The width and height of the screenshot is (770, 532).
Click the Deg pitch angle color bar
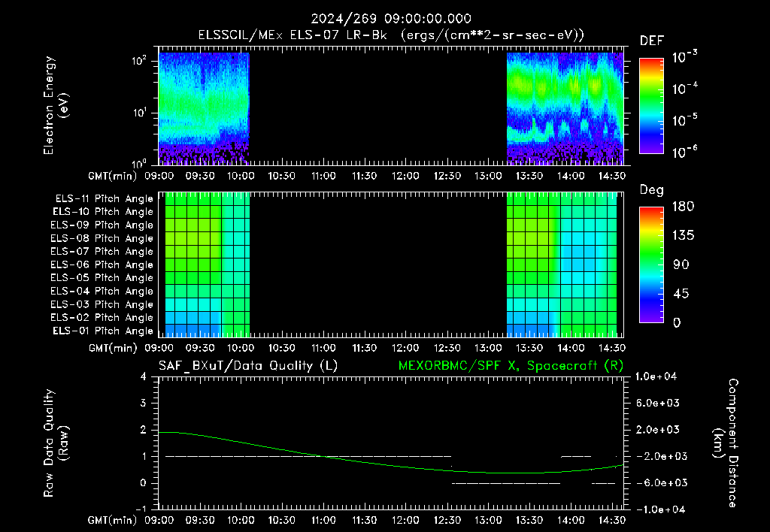point(651,264)
